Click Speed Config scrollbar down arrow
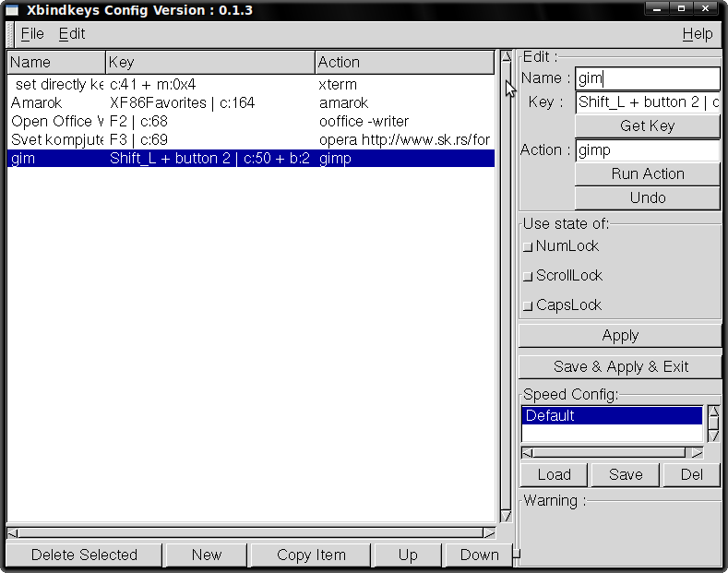The image size is (728, 573). [713, 435]
